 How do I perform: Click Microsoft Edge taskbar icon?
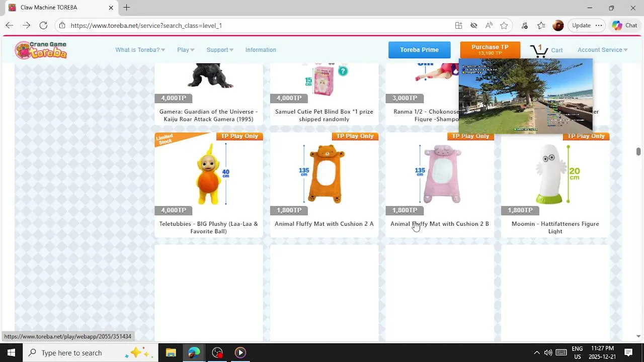194,352
